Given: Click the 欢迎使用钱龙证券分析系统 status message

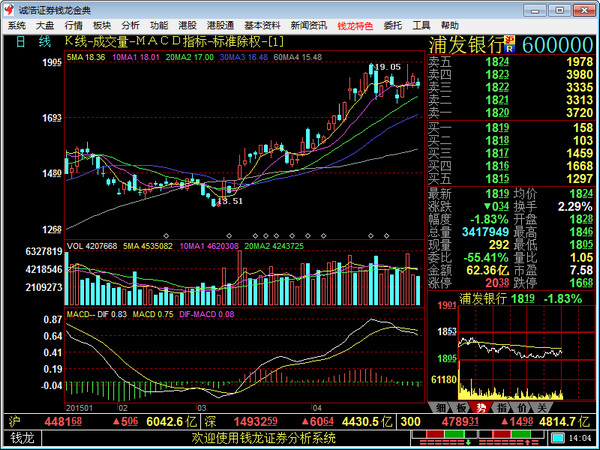Looking at the screenshot, I should pos(263,438).
